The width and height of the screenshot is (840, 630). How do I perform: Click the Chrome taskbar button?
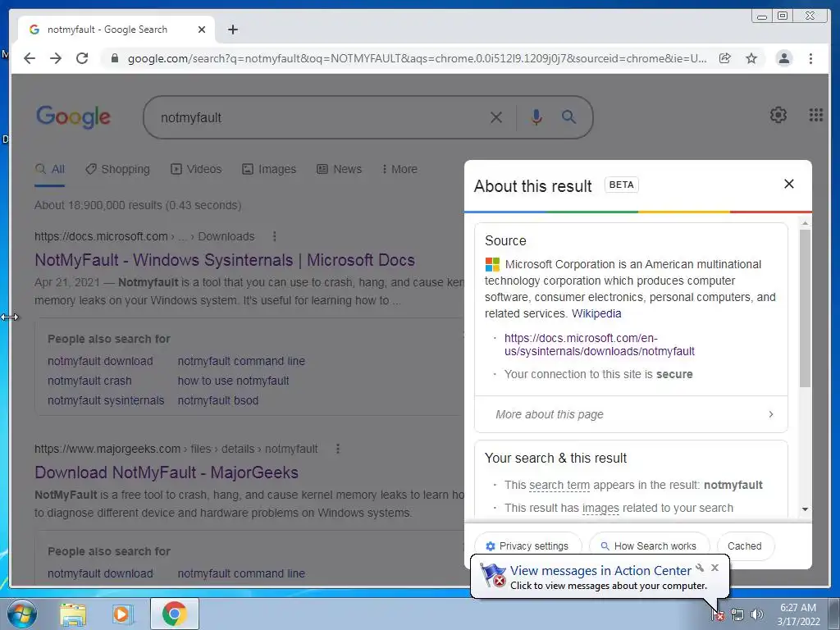pos(174,614)
